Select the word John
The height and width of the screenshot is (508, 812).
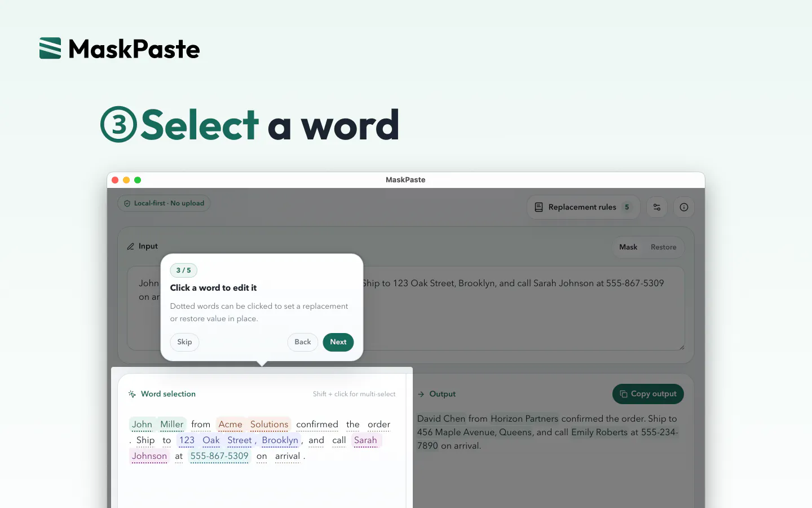(142, 424)
